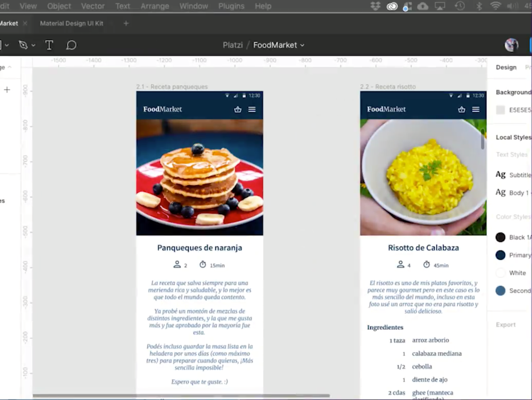Viewport: 532px width, 400px height.
Task: Open a new tab with plus button
Action: [126, 23]
